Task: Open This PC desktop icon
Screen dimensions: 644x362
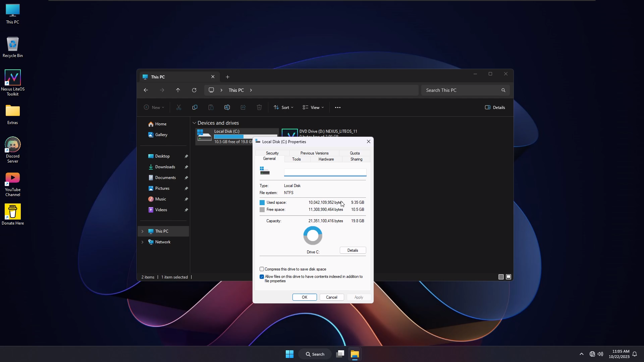Action: [13, 14]
